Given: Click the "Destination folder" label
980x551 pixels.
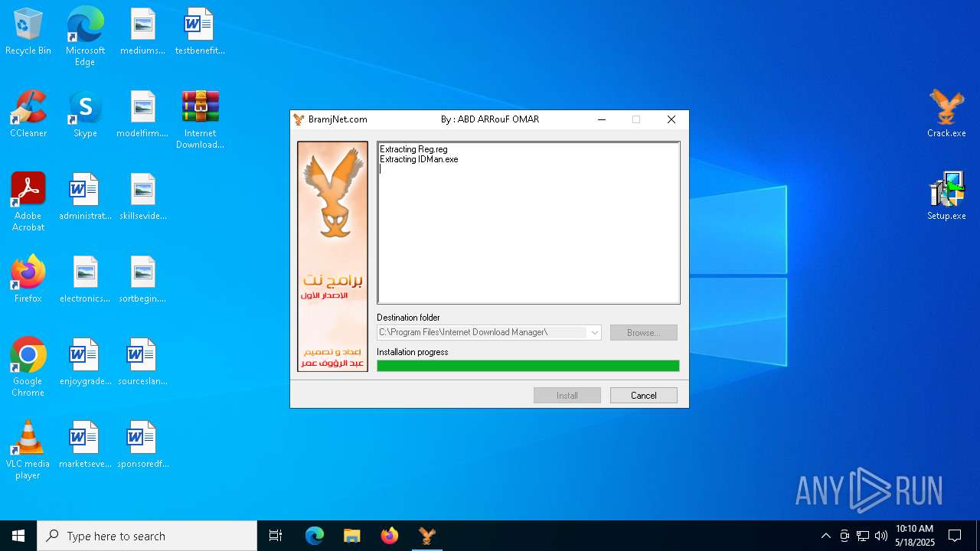Looking at the screenshot, I should point(408,318).
